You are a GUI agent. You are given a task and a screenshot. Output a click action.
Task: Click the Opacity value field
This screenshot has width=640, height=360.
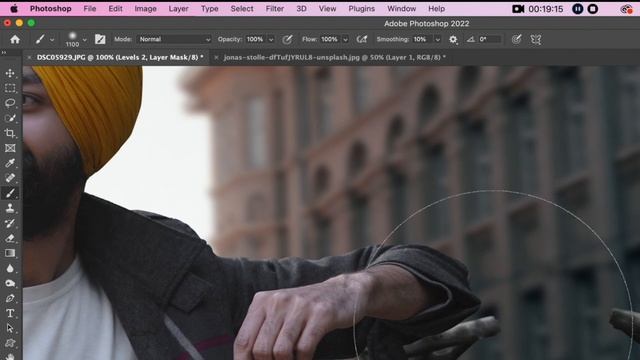pyautogui.click(x=256, y=40)
